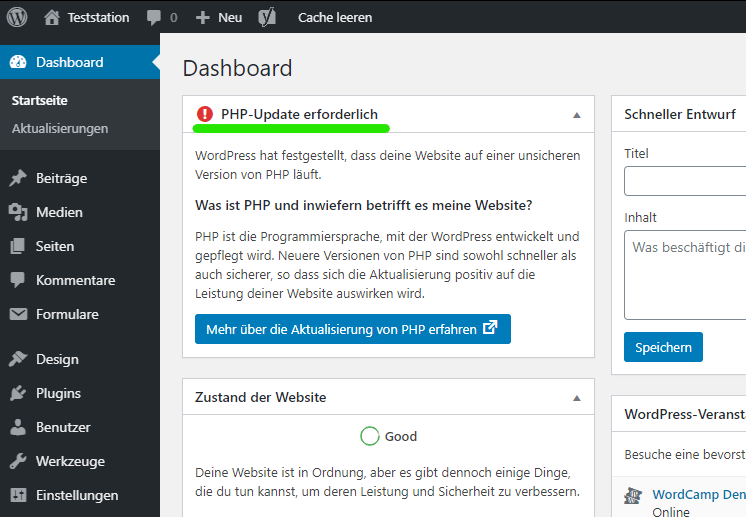This screenshot has width=746, height=517.
Task: Click the green Good status circle
Action: point(370,436)
